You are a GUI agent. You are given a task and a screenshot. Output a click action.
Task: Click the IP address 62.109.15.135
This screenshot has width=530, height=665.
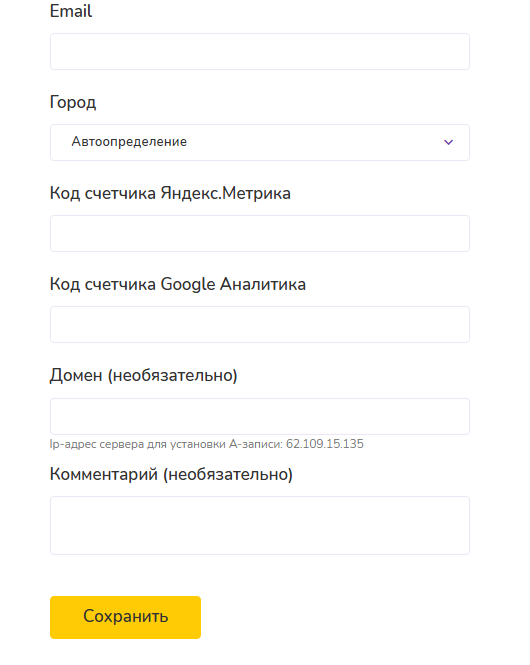tap(325, 444)
